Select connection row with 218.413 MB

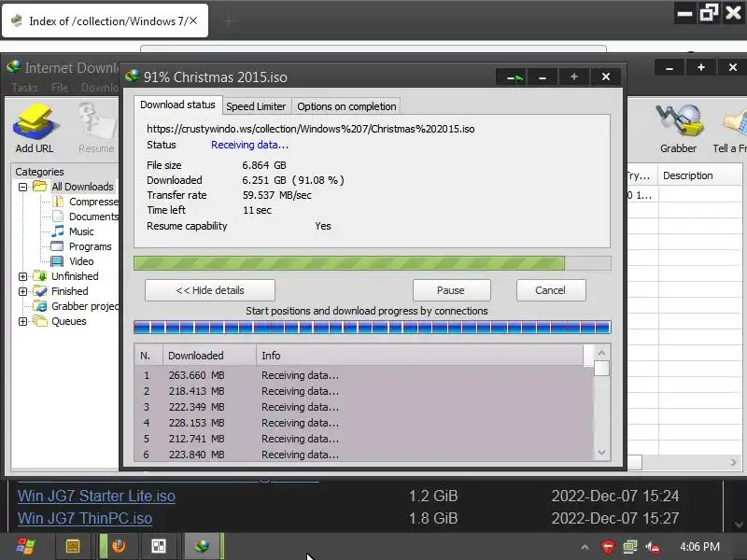click(364, 391)
